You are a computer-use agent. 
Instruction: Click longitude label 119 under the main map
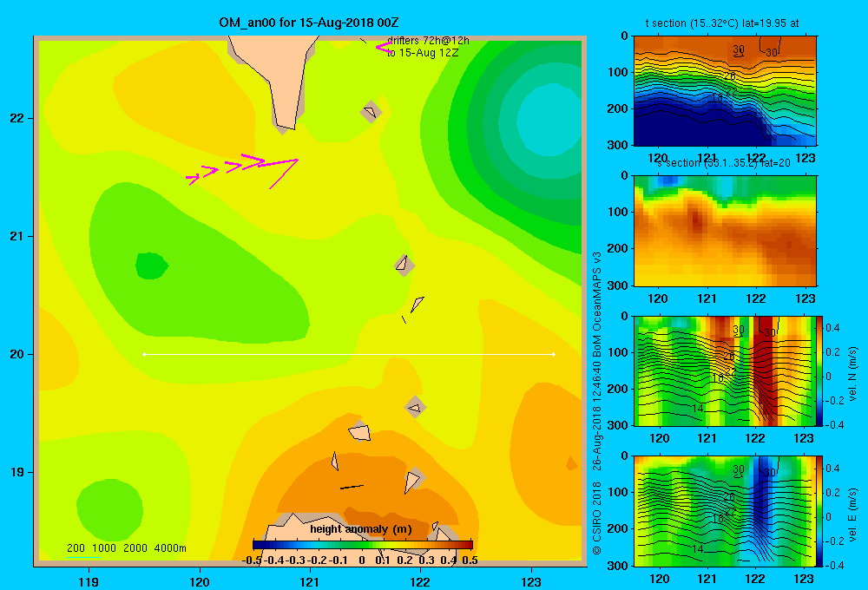[x=89, y=581]
